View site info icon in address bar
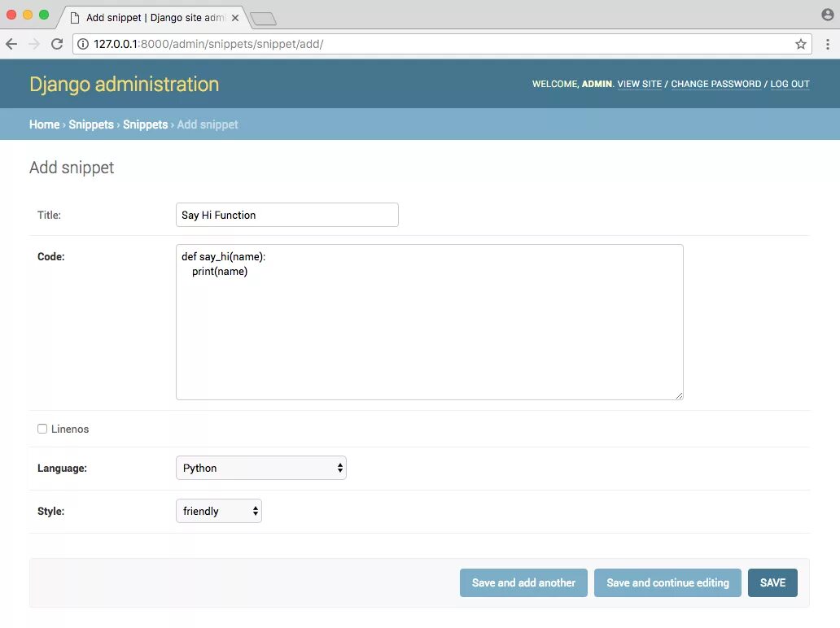This screenshot has height=628, width=840. click(x=83, y=44)
